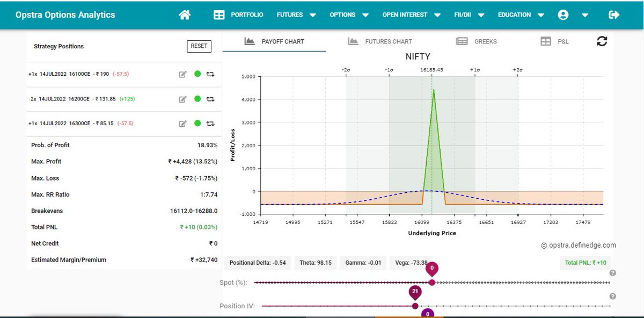Screen dimensions: 644x318
Task: Click the Strategy Positions heading
Action: 59,46
